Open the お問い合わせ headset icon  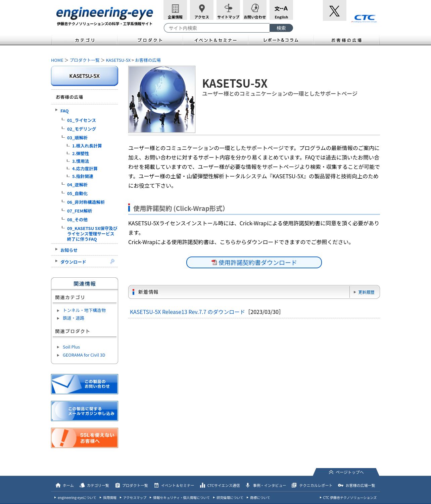pyautogui.click(x=254, y=10)
